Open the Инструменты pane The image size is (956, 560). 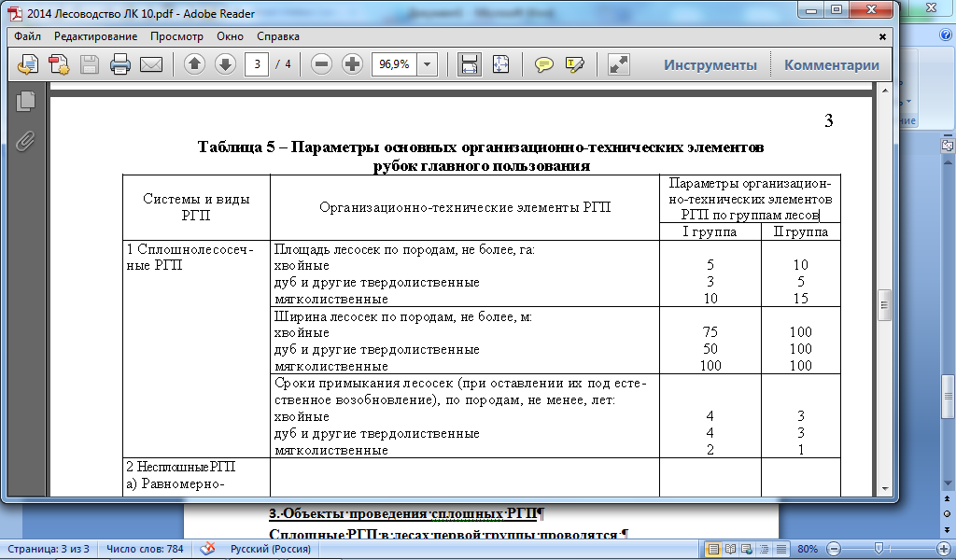710,64
